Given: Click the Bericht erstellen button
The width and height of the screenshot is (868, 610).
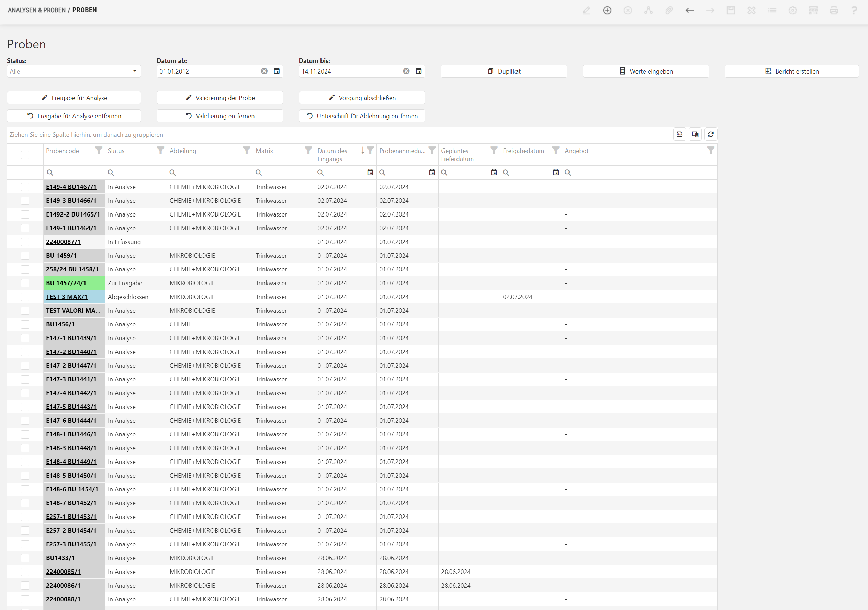Looking at the screenshot, I should coord(791,71).
